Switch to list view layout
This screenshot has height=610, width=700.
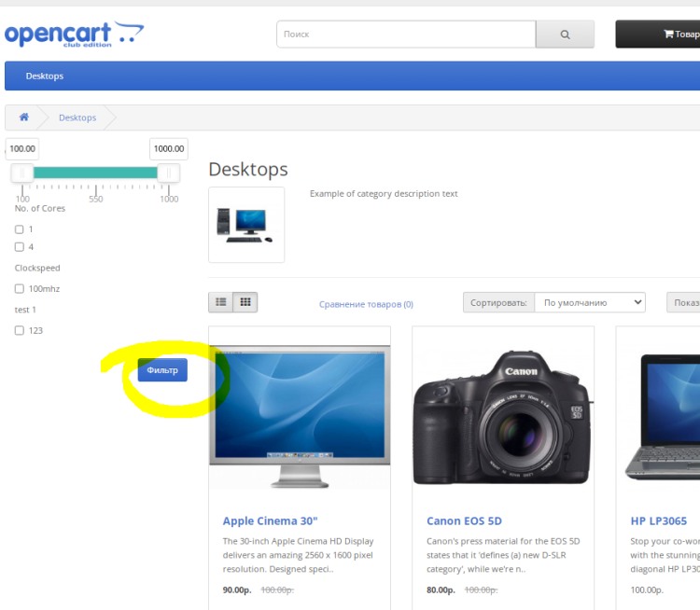point(221,302)
